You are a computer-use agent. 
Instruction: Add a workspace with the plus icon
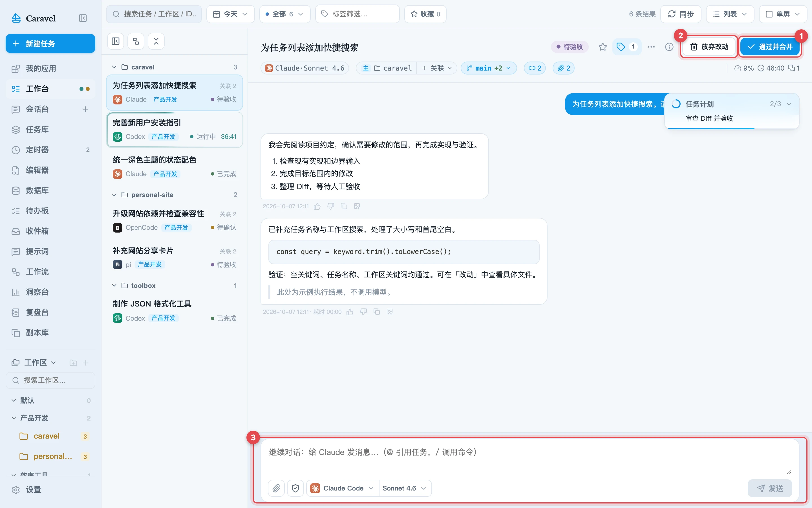click(85, 363)
